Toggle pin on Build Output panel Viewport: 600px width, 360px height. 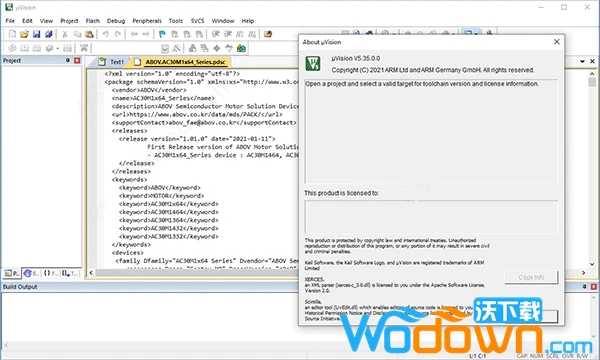tap(584, 287)
